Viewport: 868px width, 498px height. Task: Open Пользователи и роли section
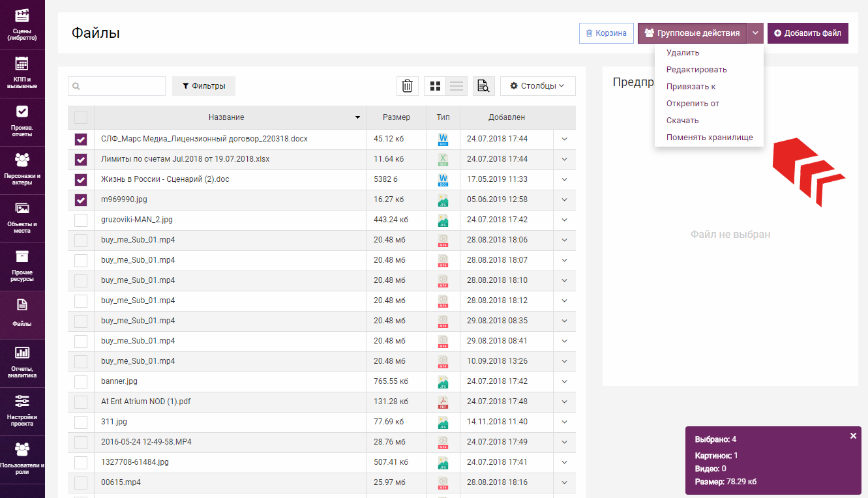pos(22,459)
